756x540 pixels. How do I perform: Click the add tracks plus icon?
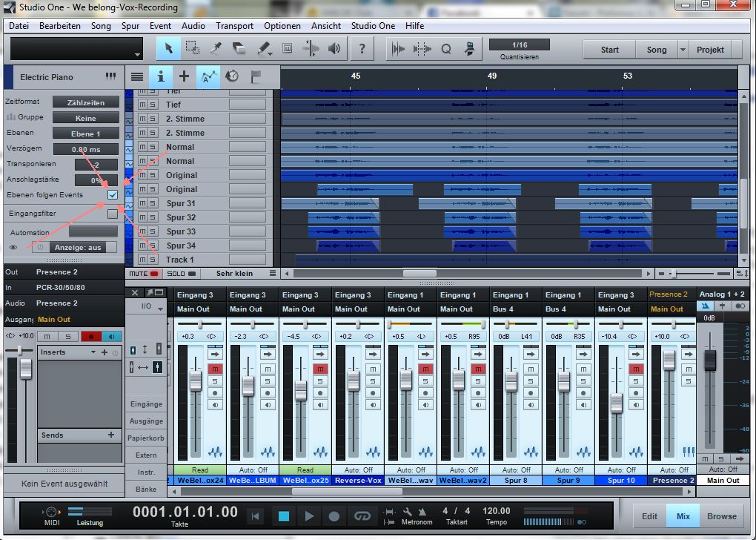pyautogui.click(x=184, y=76)
